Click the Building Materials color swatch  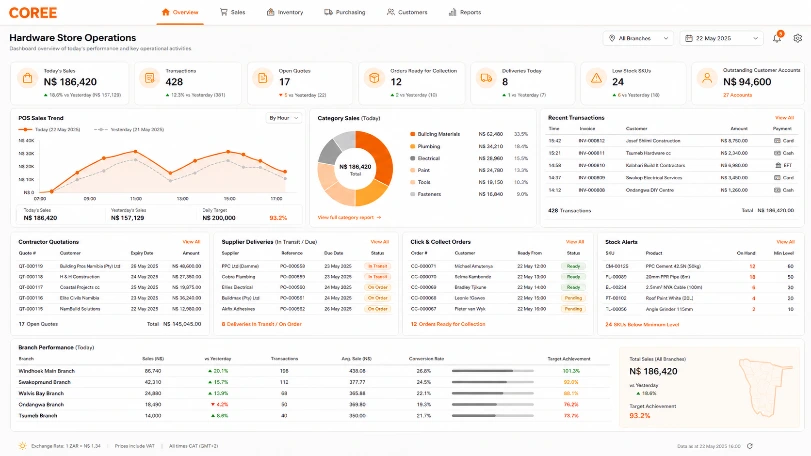coord(412,134)
